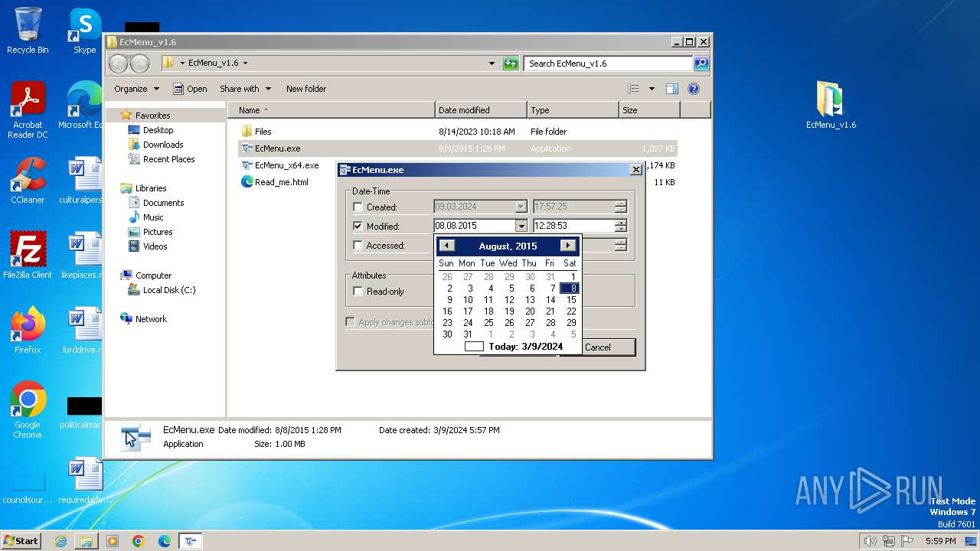Screen dimensions: 980x551
Task: Open the Recycle Bin desktop icon
Action: (x=28, y=31)
